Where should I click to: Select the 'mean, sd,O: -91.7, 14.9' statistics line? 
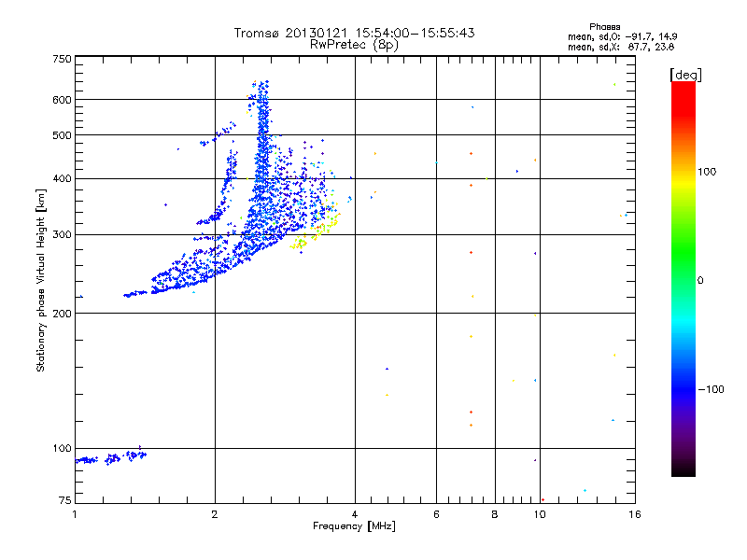(x=622, y=36)
